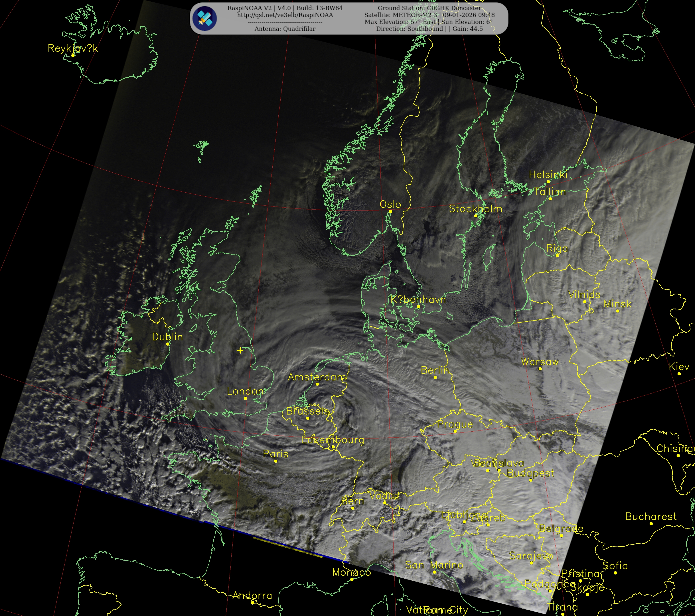Click the Berlin city marker dot
Image resolution: width=695 pixels, height=616 pixels.
tap(435, 377)
